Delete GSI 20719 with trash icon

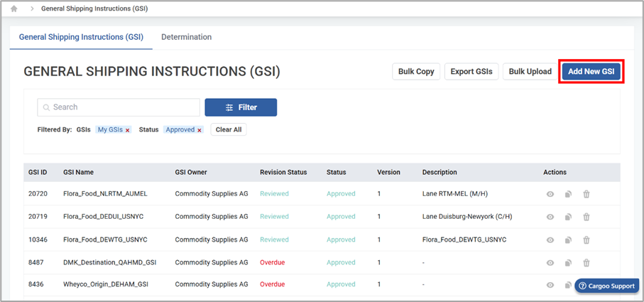(586, 217)
